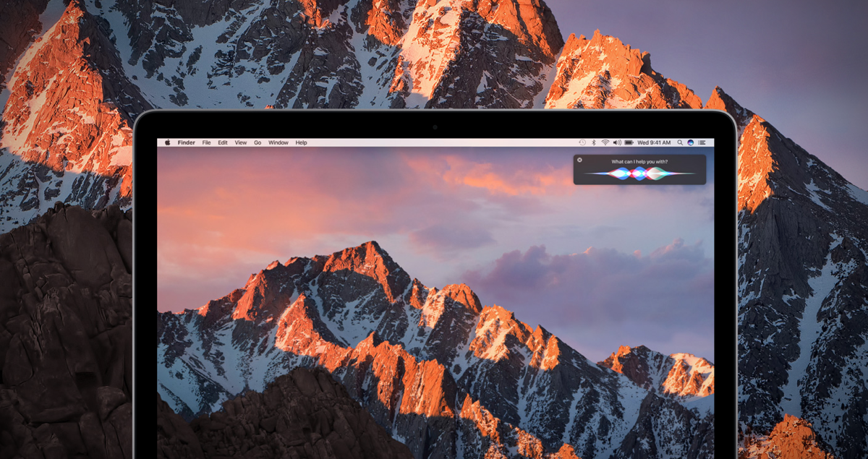Open Notification Center list icon
The image size is (868, 459).
click(702, 142)
